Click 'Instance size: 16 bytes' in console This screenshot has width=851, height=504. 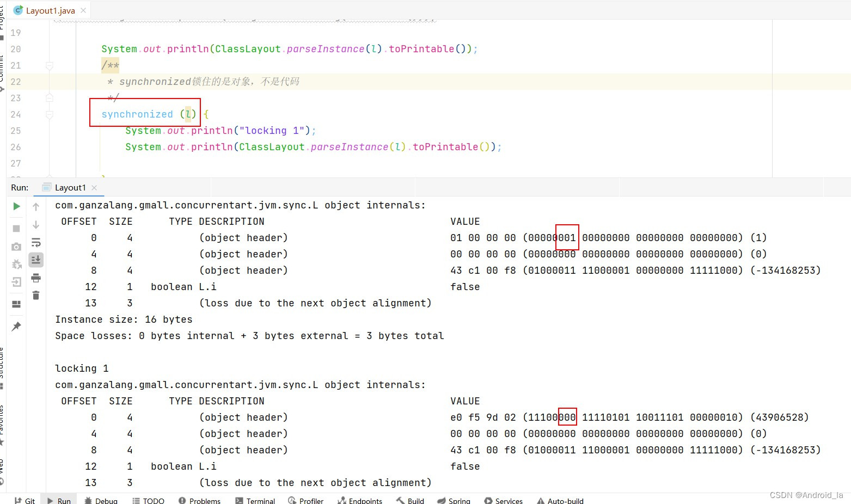(124, 319)
